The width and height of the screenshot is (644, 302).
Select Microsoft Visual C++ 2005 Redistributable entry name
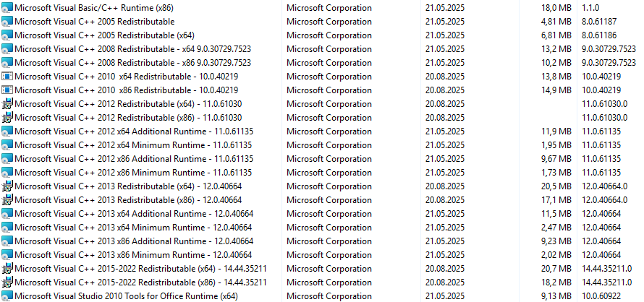95,22
